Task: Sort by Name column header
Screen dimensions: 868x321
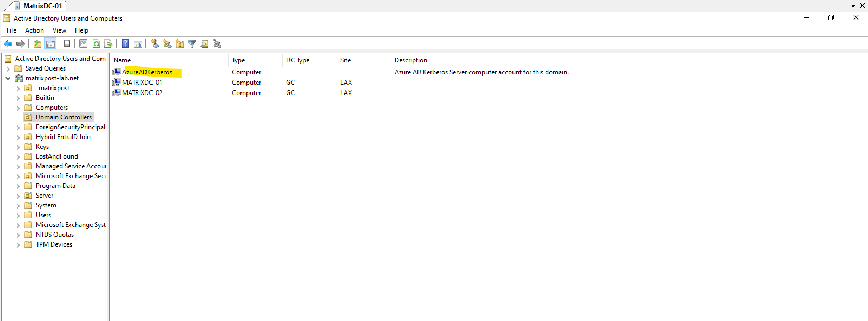Action: click(x=169, y=60)
